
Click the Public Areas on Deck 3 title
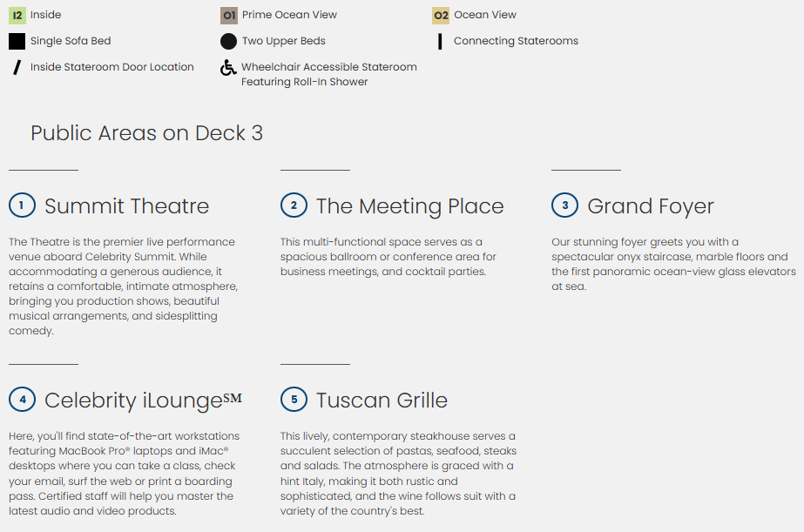click(146, 133)
